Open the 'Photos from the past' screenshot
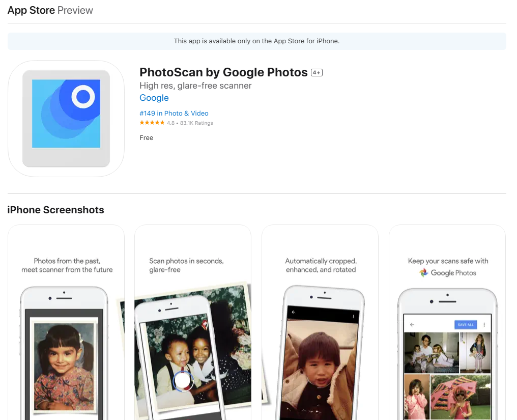Screen dimensions: 517x420 coord(66,322)
